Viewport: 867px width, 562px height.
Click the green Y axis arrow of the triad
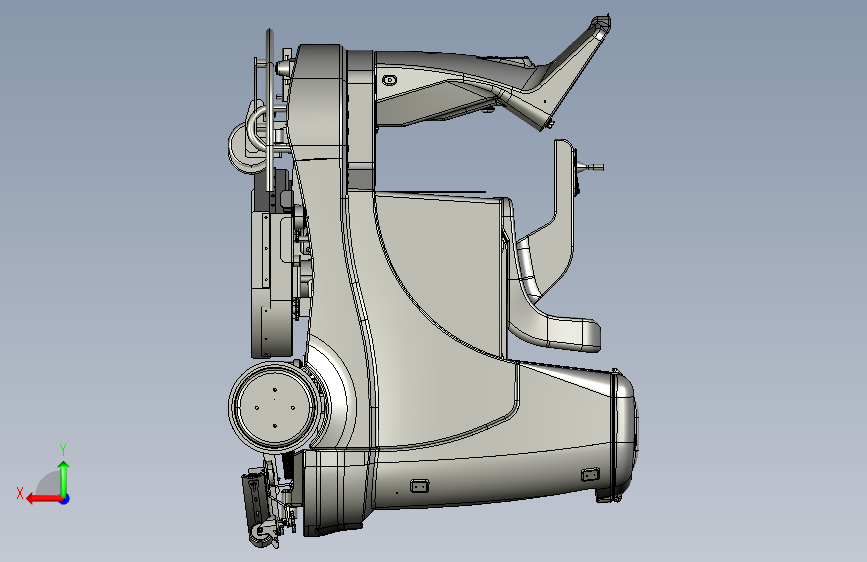pyautogui.click(x=64, y=479)
